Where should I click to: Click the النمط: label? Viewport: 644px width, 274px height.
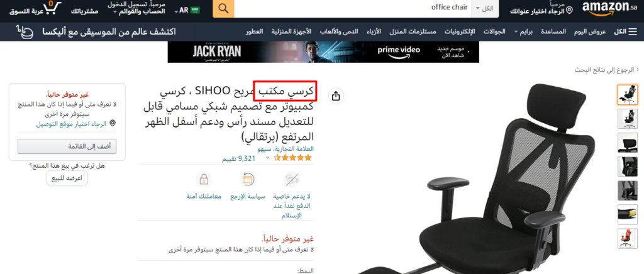pyautogui.click(x=305, y=271)
